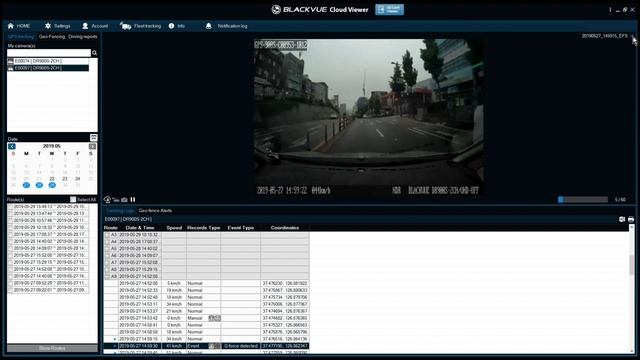Click the G-force detected event cell
640x360 pixels.
[241, 346]
